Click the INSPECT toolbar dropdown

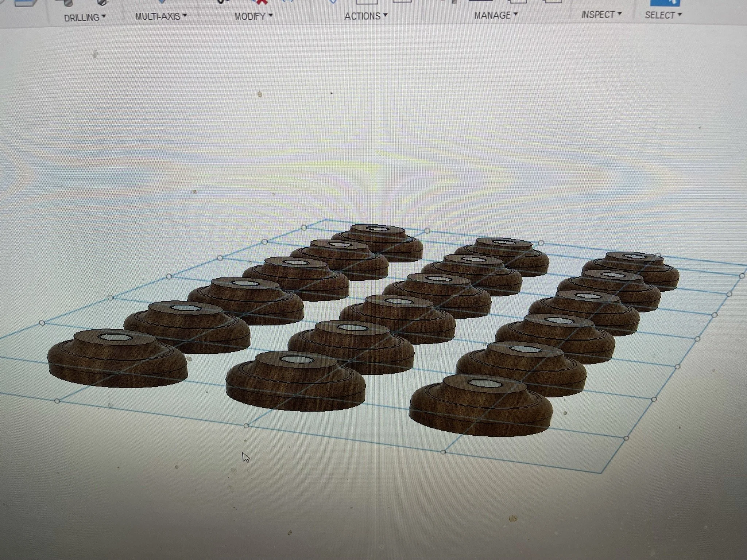601,15
